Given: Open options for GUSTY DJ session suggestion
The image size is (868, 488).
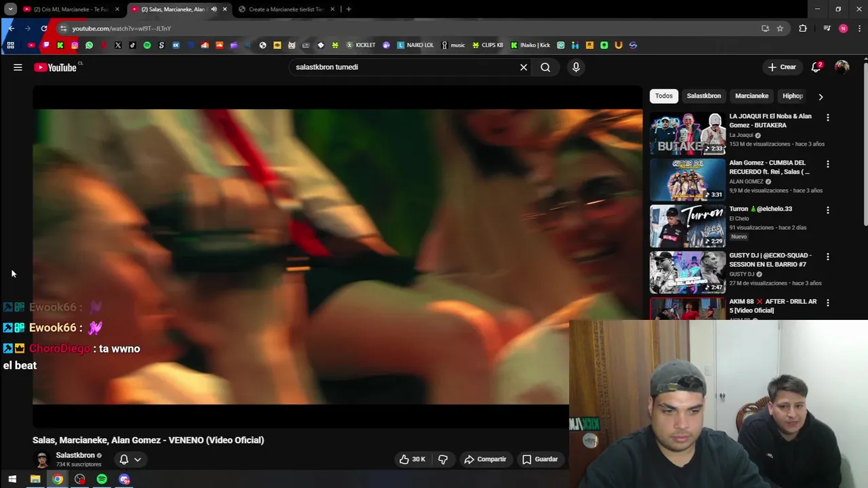Looking at the screenshot, I should tap(827, 257).
